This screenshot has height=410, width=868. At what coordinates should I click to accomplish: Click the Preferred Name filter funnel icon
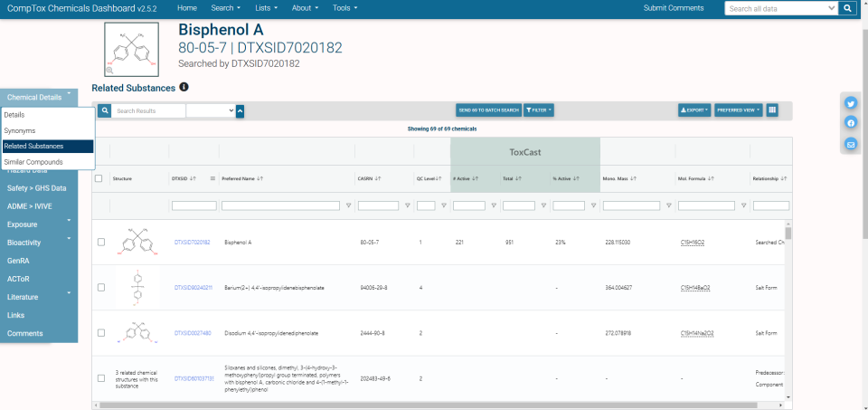click(349, 205)
